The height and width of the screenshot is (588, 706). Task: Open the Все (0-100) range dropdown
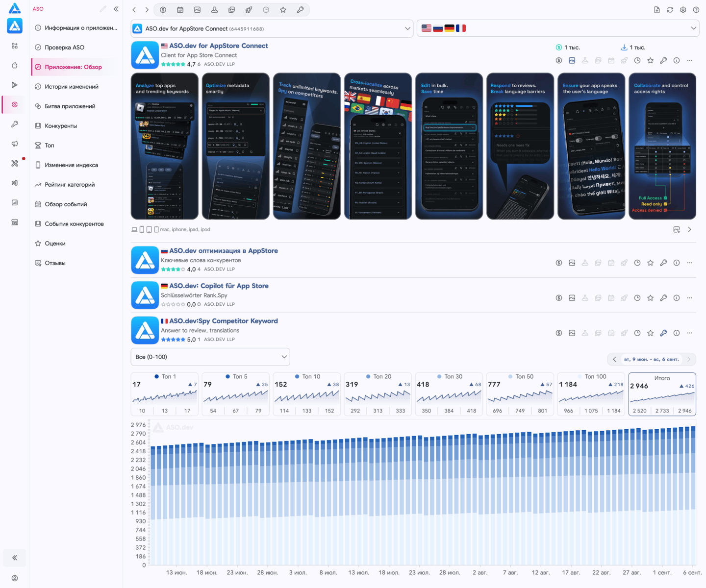(x=210, y=357)
